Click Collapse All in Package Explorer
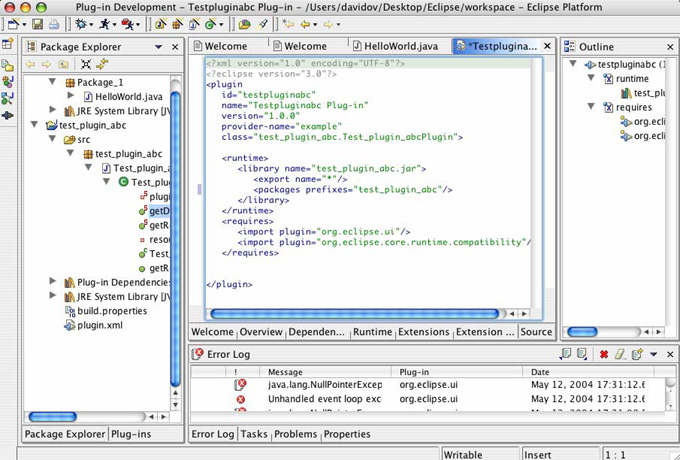 [x=84, y=64]
